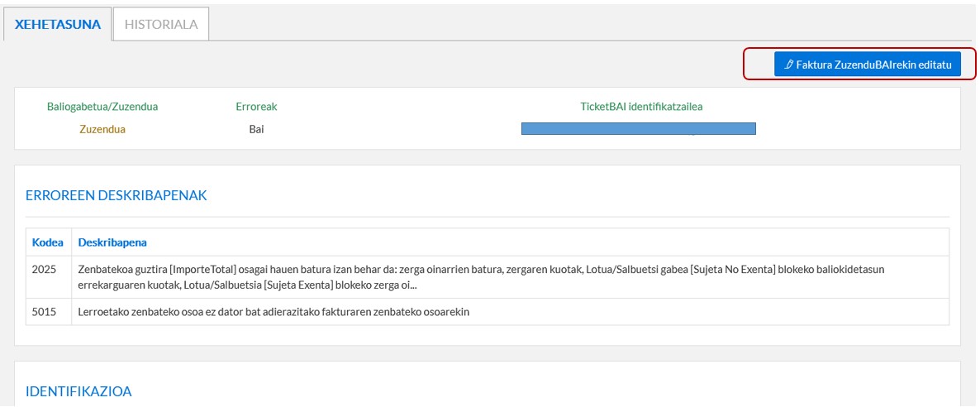Select the Bai value under Erroreak
The image size is (980, 407).
[256, 129]
